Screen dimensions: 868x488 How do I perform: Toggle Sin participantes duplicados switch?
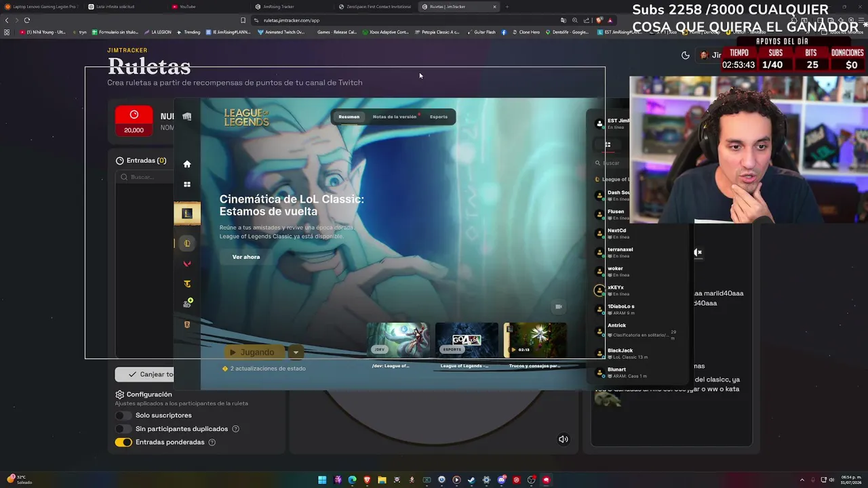(123, 429)
